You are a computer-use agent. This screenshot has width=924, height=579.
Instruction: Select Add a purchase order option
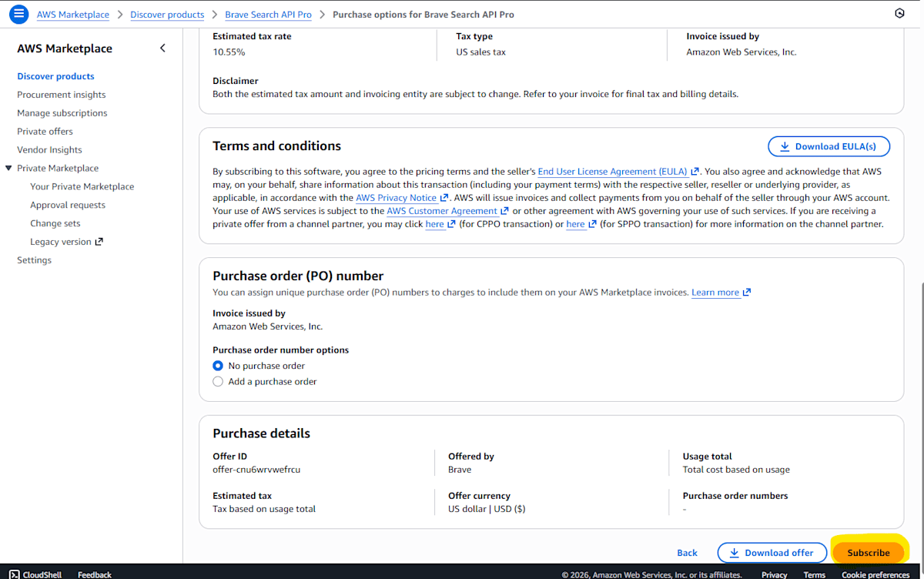click(x=218, y=381)
